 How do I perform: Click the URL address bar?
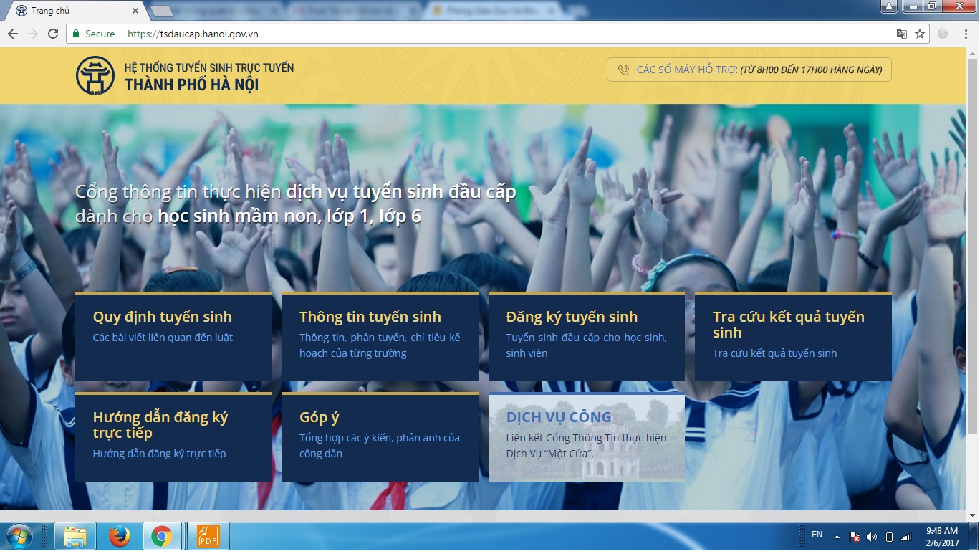click(x=501, y=34)
